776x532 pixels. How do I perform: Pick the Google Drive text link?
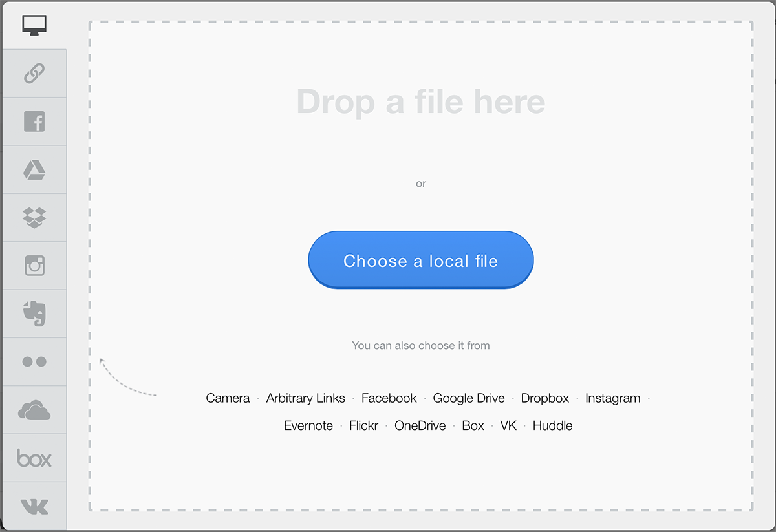tap(469, 398)
